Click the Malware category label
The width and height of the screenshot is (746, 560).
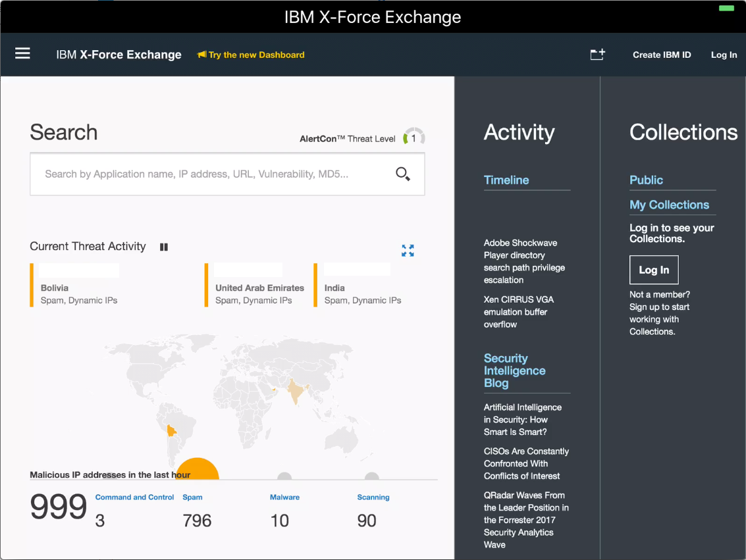[x=284, y=497]
